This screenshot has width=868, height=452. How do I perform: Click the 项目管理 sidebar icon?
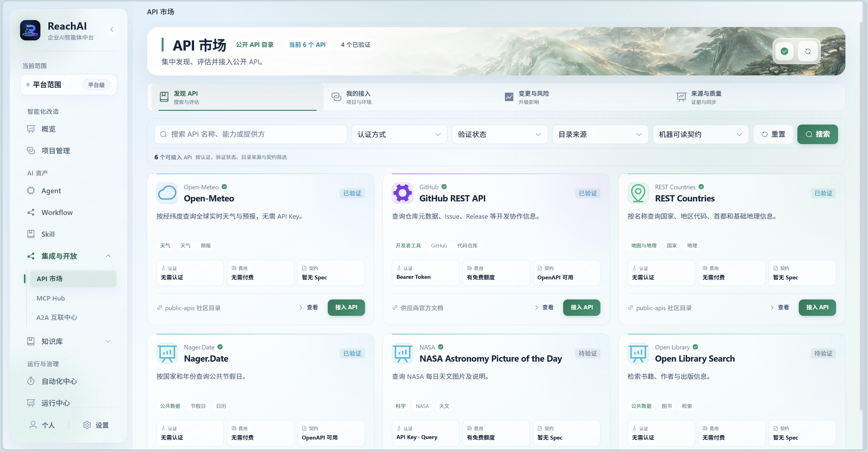[31, 151]
